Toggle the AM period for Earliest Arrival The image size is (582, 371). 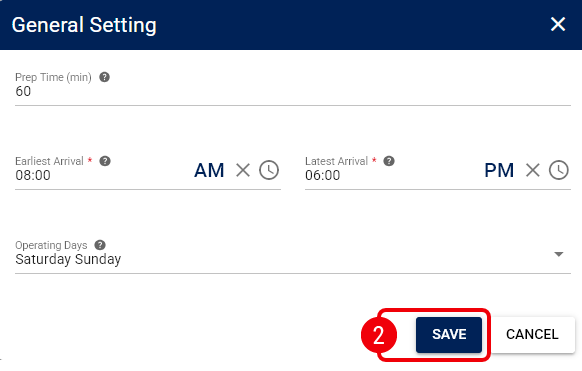click(x=209, y=171)
